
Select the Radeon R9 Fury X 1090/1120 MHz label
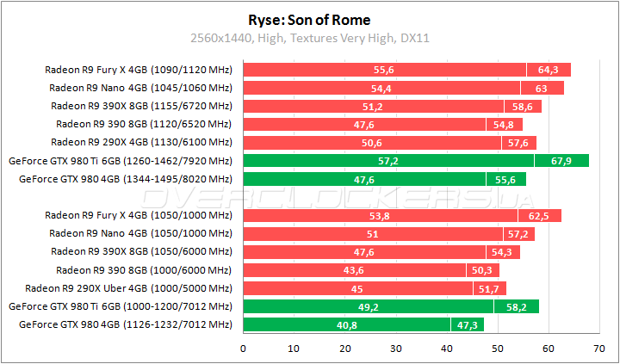139,70
